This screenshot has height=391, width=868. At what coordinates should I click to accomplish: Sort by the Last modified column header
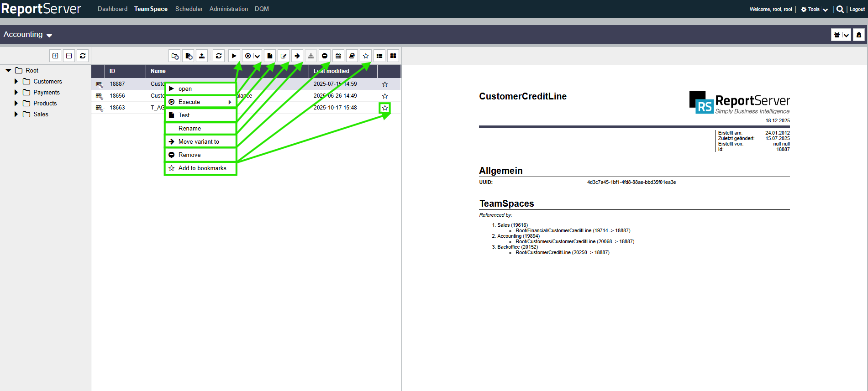point(331,71)
